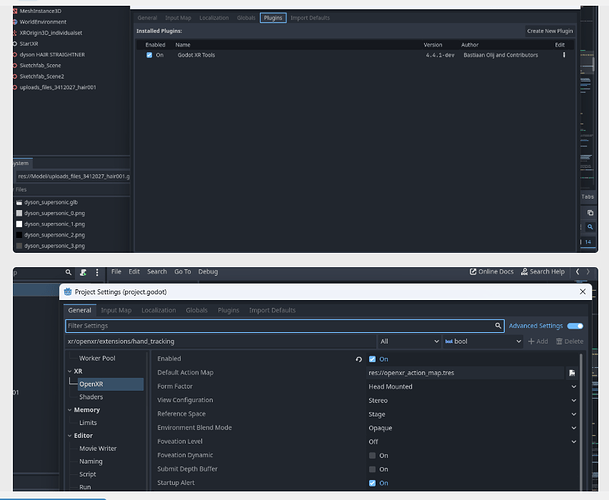Disable the Godot XR Tools plugin checkbox
This screenshot has height=500, width=609.
click(149, 55)
